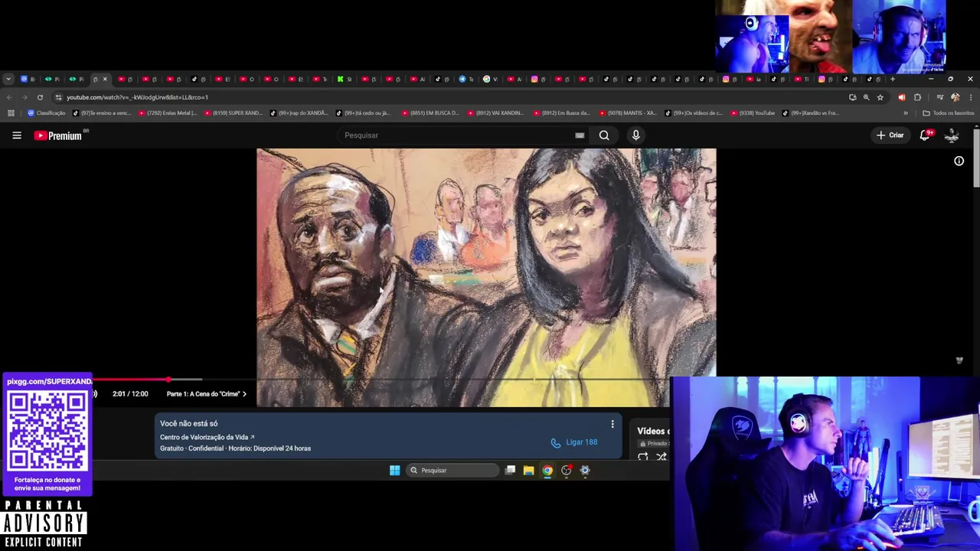The image size is (980, 551).
Task: Open the '(99+)Xandão vs Fra...' bookmark
Action: point(810,113)
